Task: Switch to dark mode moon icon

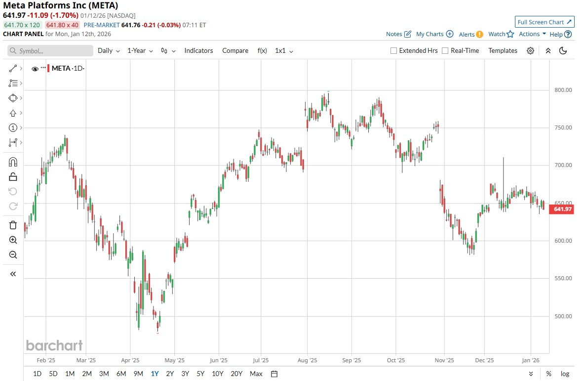Action: click(x=563, y=51)
